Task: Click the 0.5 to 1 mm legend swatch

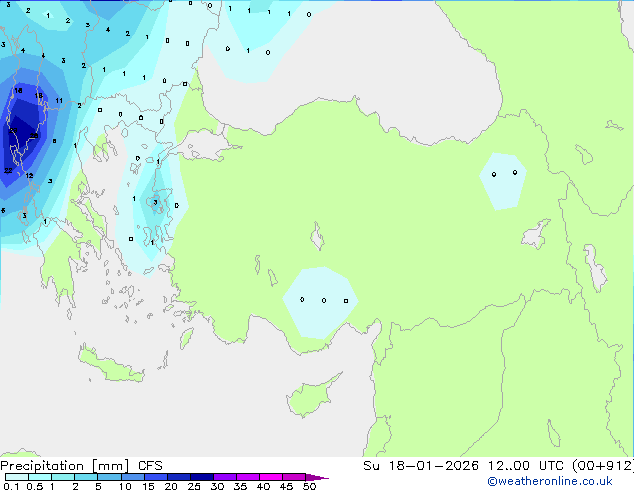Action: point(40,477)
